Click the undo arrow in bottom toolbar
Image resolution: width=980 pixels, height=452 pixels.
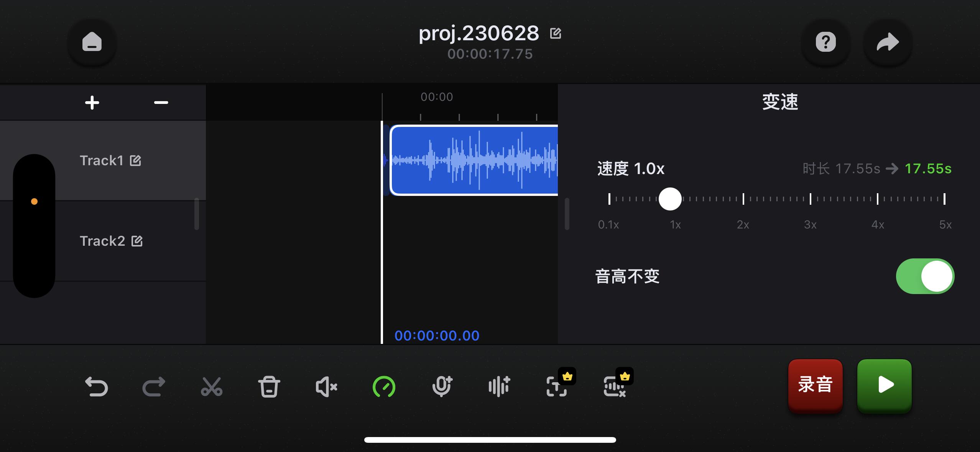96,386
